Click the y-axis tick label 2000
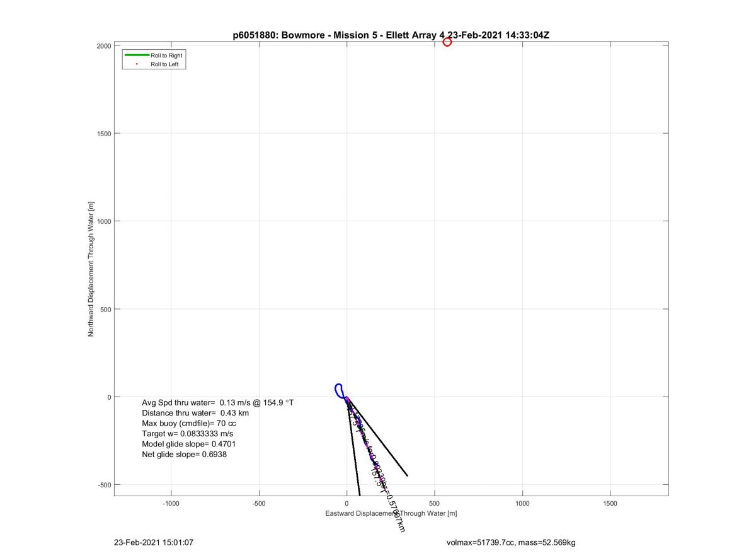Screen dimensions: 756x558 point(104,46)
